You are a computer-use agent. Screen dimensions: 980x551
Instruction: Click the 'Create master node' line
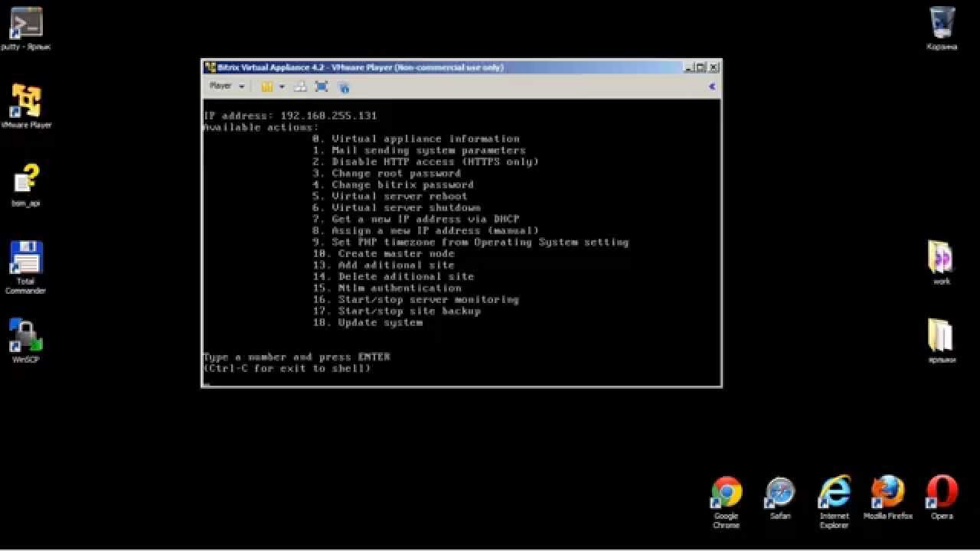384,253
